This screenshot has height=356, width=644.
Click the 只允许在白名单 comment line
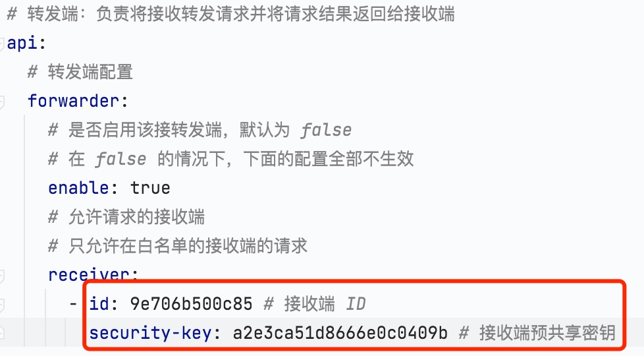click(x=178, y=246)
